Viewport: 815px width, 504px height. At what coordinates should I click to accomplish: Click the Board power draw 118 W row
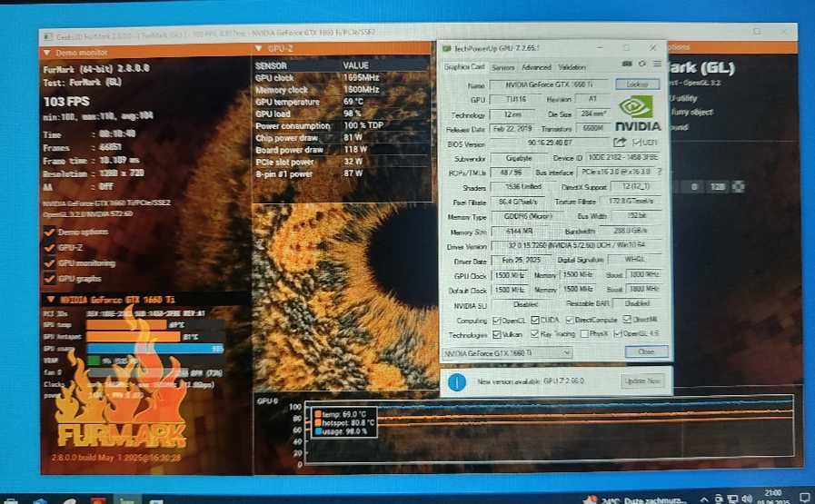coord(342,150)
